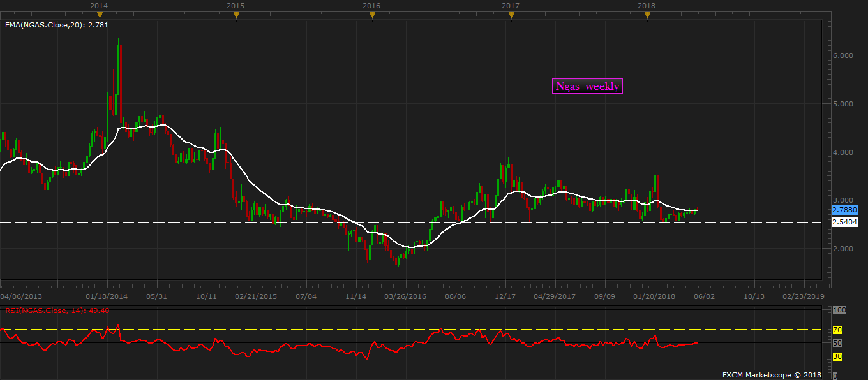Select the RSI 50 midline level tag
This screenshot has width=868, height=380.
point(837,343)
